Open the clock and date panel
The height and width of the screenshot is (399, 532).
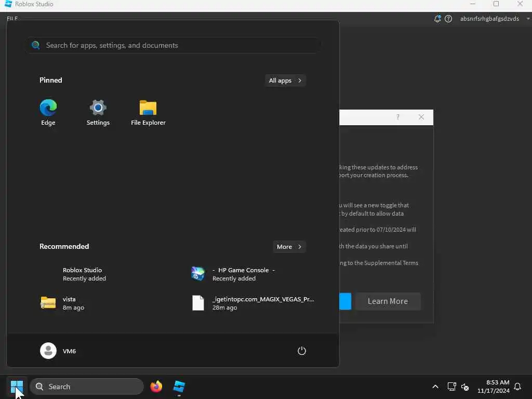pyautogui.click(x=494, y=387)
